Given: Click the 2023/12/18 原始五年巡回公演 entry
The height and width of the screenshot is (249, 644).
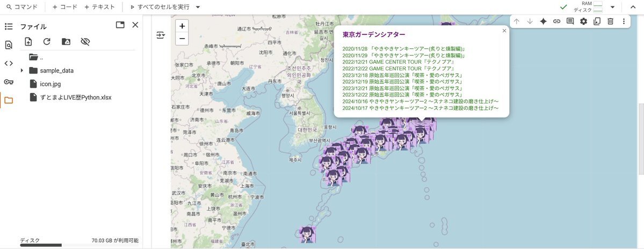Looking at the screenshot, I should pyautogui.click(x=403, y=75).
